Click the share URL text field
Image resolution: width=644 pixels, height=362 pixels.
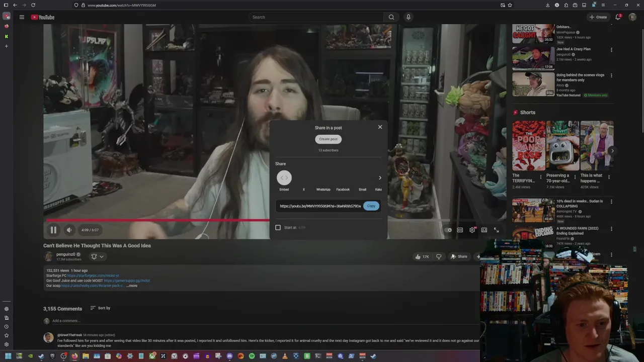(x=320, y=206)
